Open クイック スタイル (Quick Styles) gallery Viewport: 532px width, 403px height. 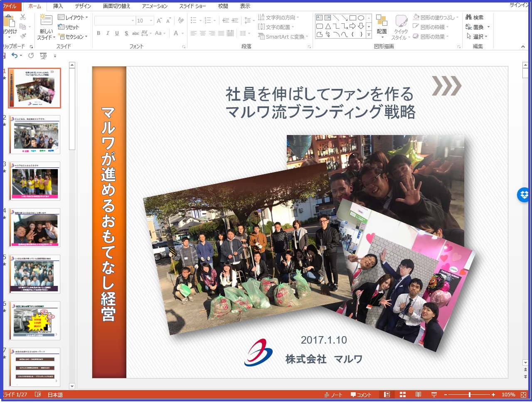(401, 27)
